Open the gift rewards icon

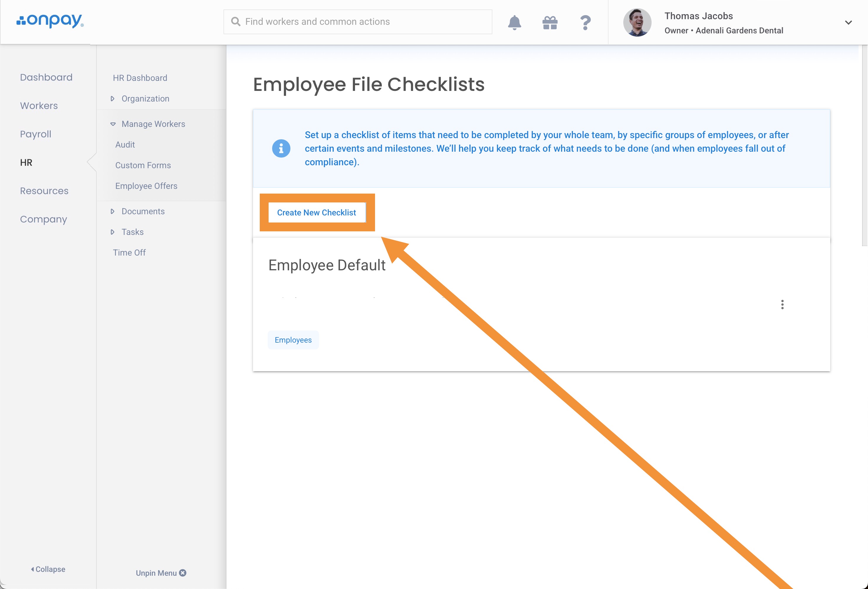click(x=550, y=22)
